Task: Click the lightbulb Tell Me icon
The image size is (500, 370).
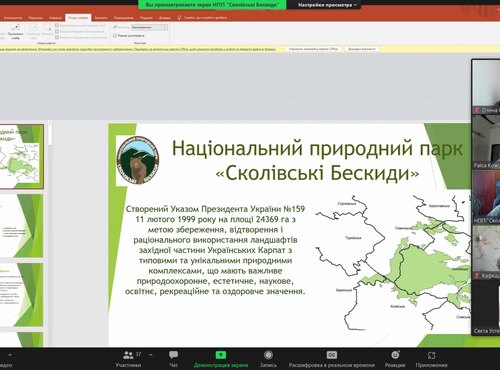Action: 179,18
